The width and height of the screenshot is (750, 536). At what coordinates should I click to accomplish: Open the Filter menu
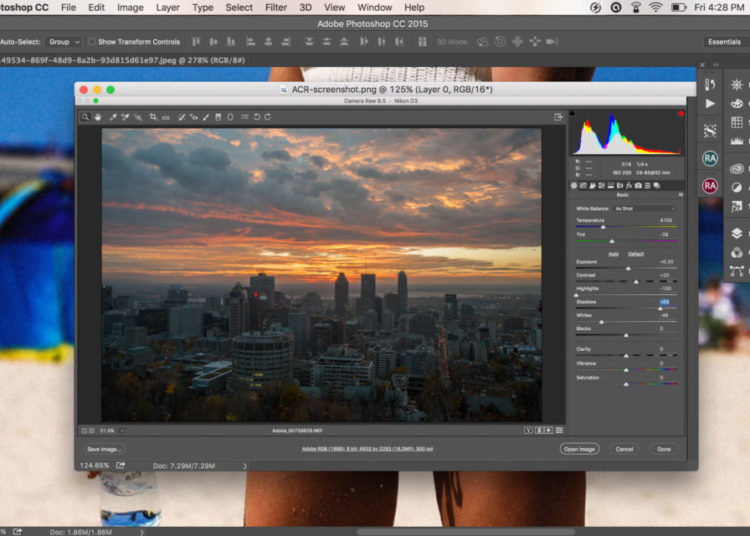(x=276, y=7)
